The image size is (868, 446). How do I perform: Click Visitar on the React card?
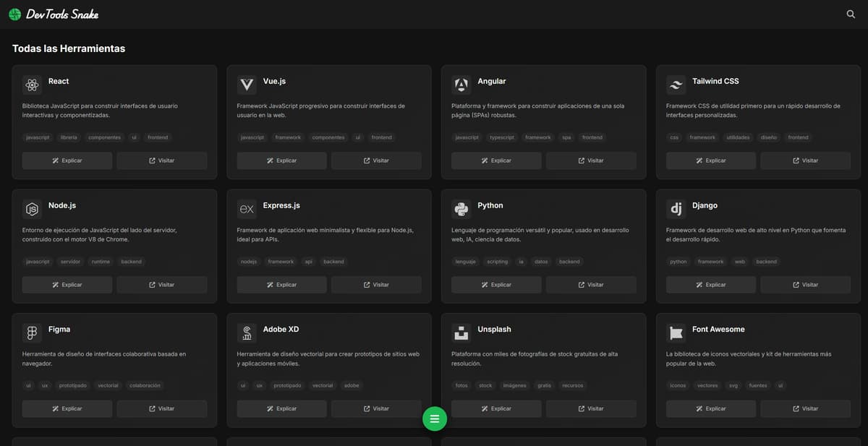pos(162,160)
